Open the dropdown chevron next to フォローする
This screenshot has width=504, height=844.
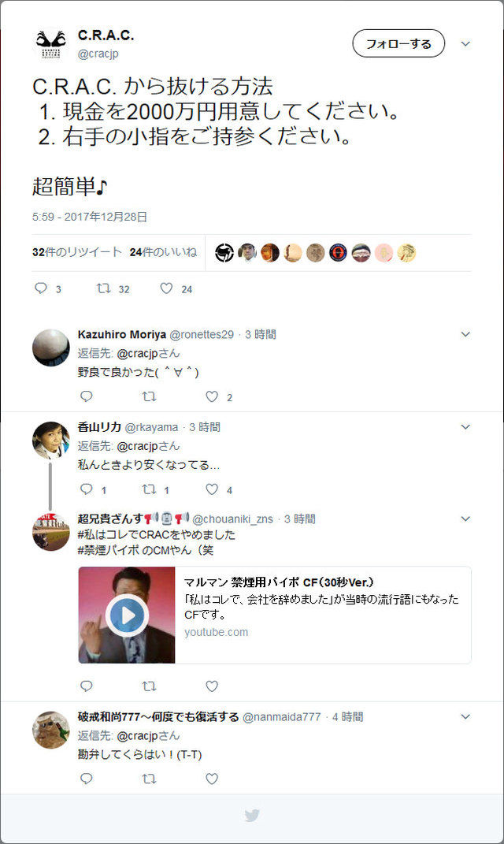click(466, 43)
